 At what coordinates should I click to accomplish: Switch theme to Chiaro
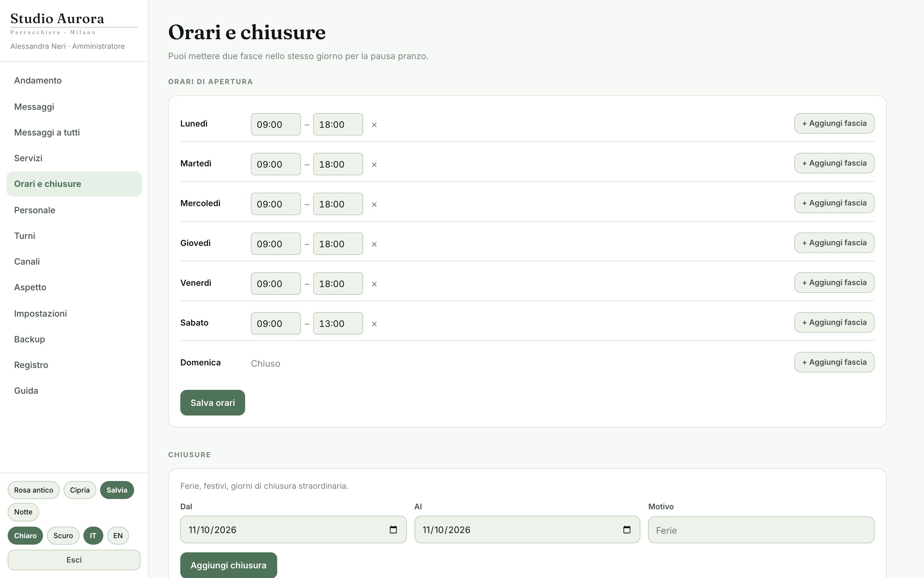(25, 536)
